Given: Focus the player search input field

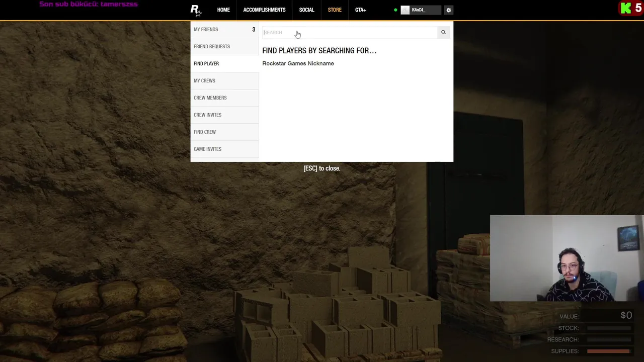Looking at the screenshot, I should [350, 32].
